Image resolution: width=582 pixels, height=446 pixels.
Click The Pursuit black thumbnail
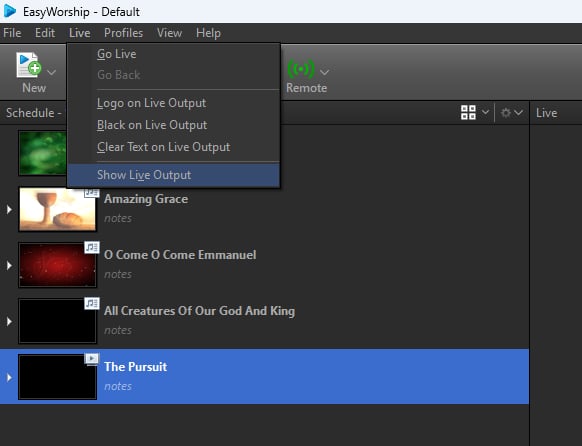click(x=58, y=377)
